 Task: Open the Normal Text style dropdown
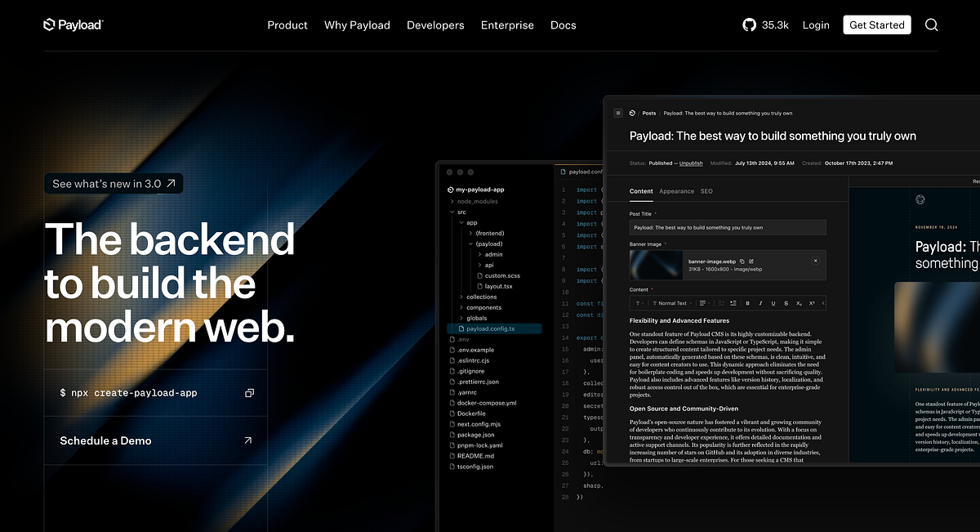(673, 303)
